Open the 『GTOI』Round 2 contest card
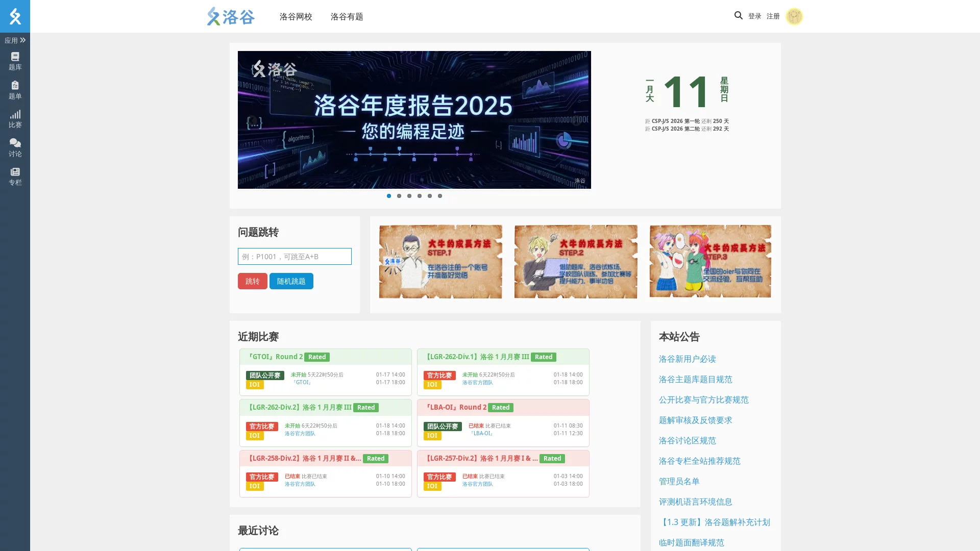Image resolution: width=980 pixels, height=551 pixels. tap(275, 357)
